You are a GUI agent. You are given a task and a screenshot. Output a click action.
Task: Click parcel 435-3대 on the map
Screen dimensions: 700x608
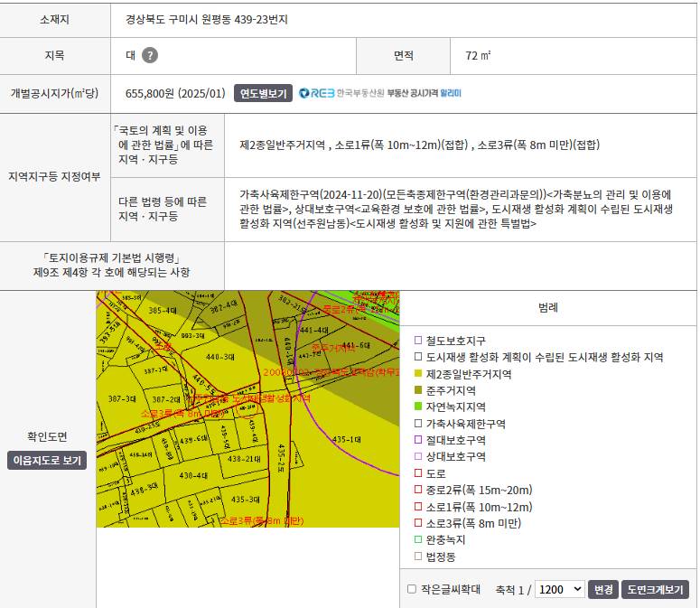click(246, 499)
